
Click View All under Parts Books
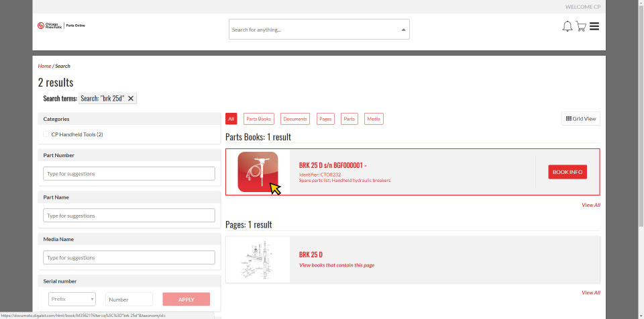click(x=590, y=205)
